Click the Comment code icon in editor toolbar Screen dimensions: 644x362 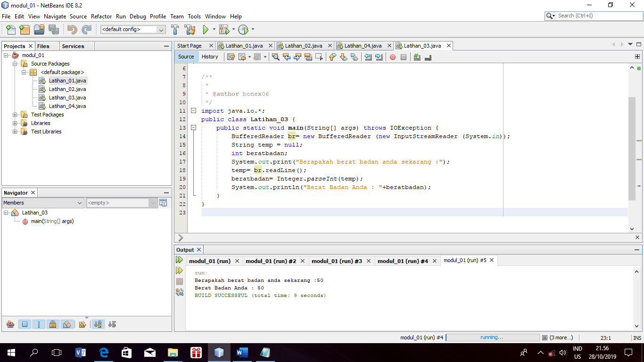[x=417, y=57]
